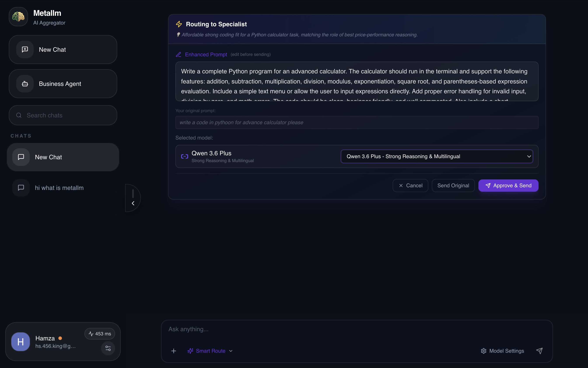Open the Smart Route dropdown

[210, 351]
